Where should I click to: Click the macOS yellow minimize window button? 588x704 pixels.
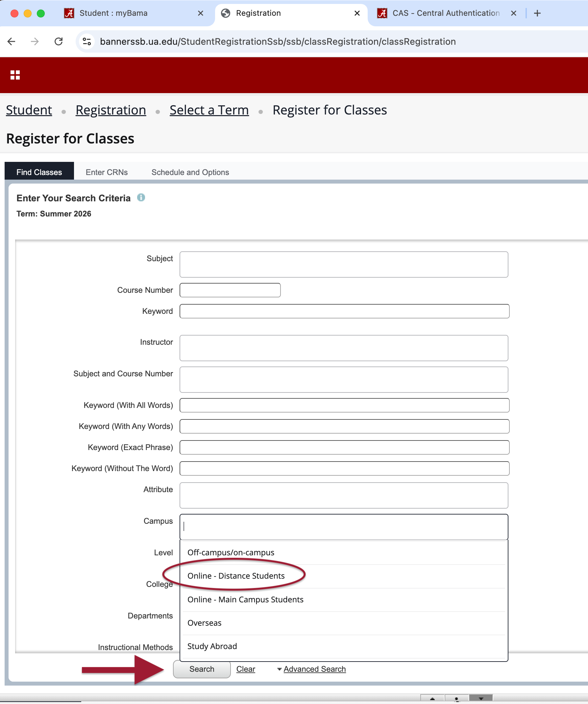pos(28,13)
